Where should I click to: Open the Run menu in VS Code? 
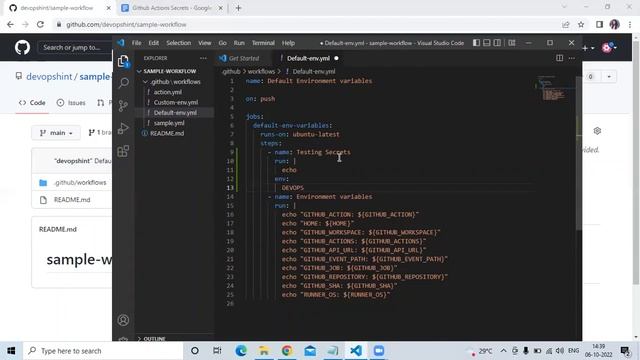pyautogui.click(x=239, y=43)
